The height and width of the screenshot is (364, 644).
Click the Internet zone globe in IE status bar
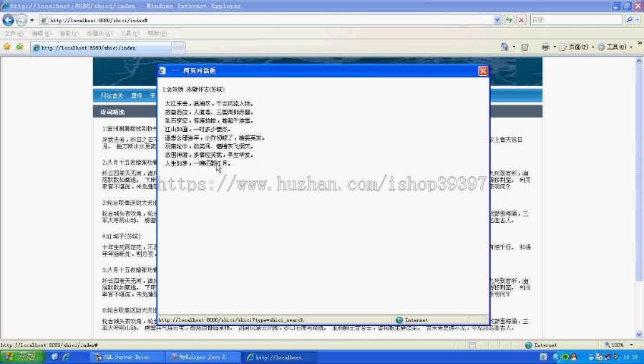(529, 345)
